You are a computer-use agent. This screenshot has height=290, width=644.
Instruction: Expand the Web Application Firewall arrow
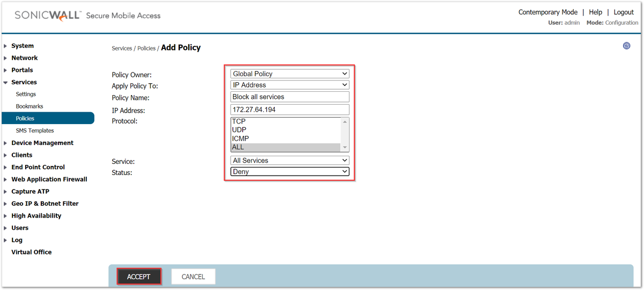click(5, 179)
